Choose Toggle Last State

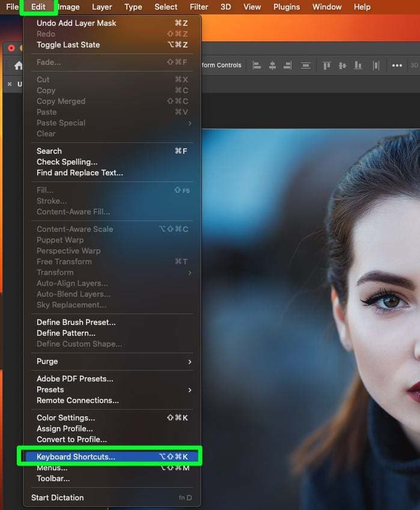click(112, 45)
